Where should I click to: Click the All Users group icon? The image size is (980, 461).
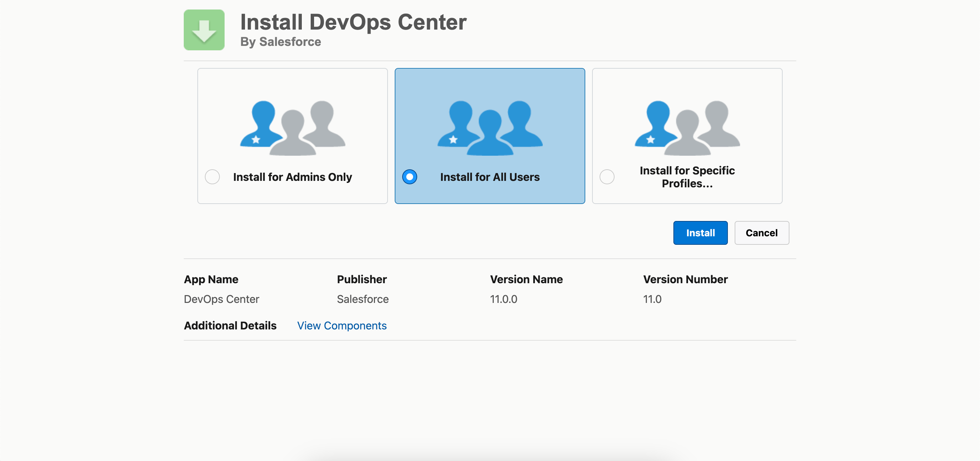pyautogui.click(x=490, y=128)
